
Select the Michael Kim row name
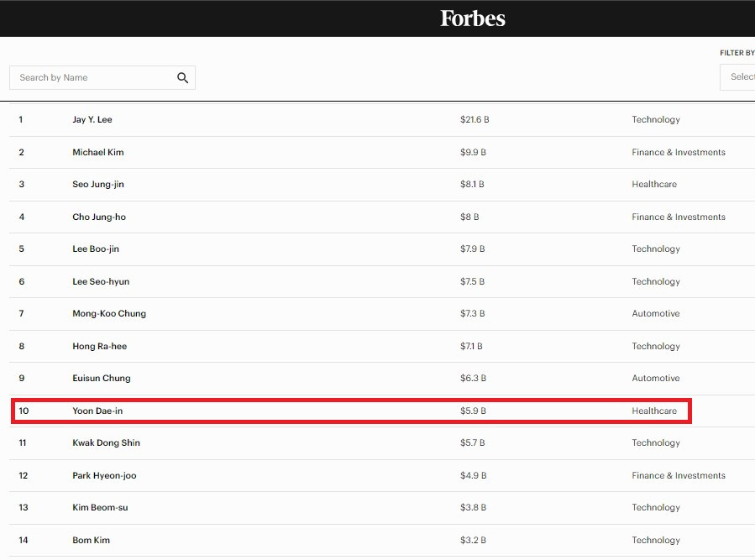[98, 153]
